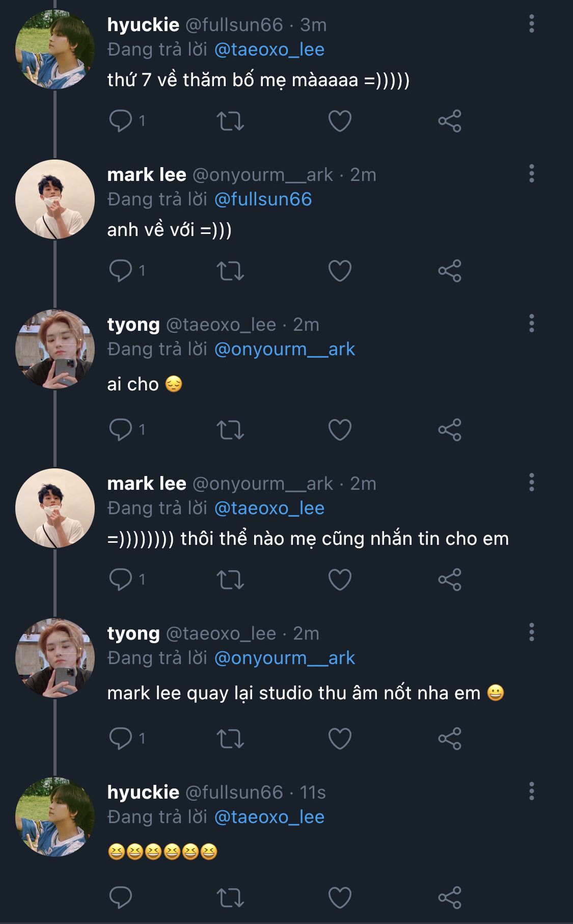Screen dimensions: 573x924
Task: Open tyong's avatar on "ai cho" tweet
Action: click(x=54, y=349)
